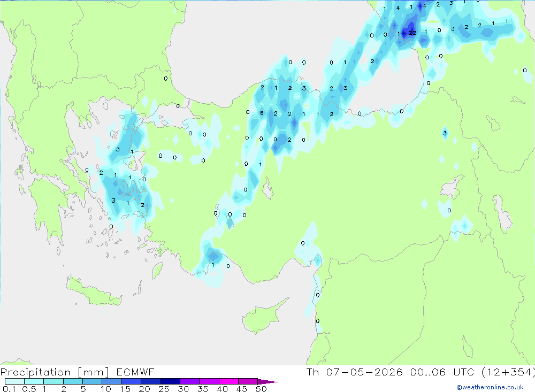
Task: Click the '(12+354)' forecast offset text
Action: 507,372
